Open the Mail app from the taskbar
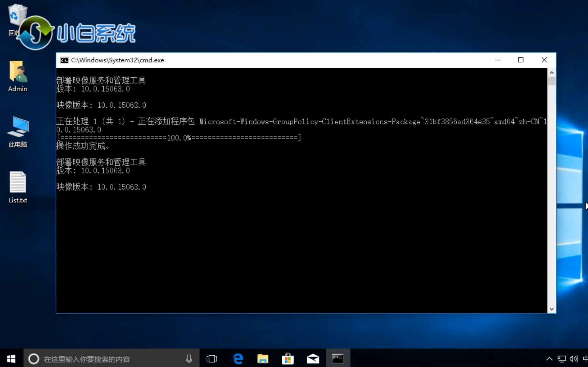Viewport: 588px width, 367px height. pos(313,358)
